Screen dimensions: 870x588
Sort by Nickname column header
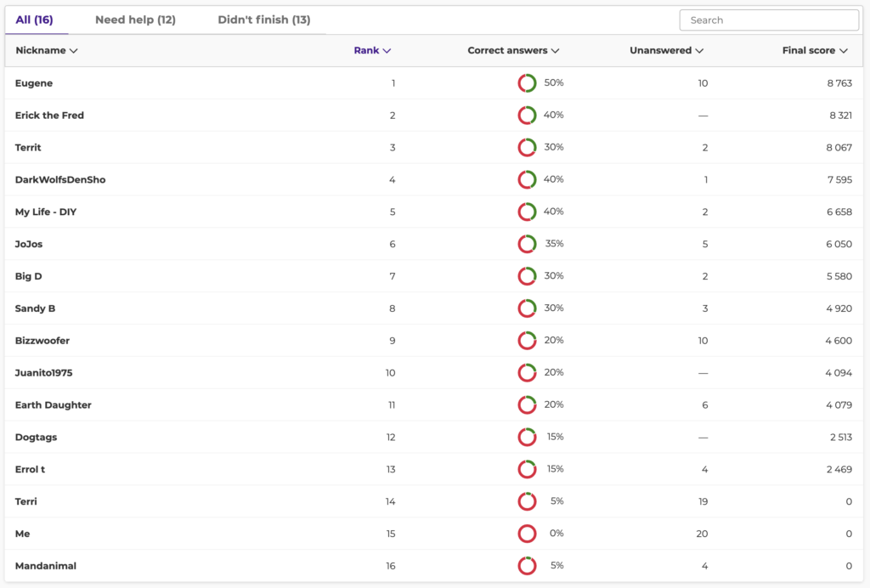click(46, 51)
